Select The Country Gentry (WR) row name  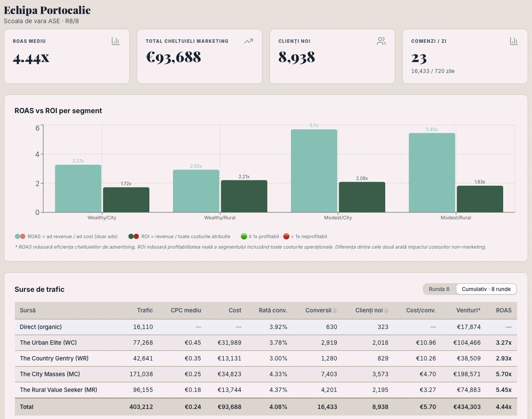pyautogui.click(x=54, y=358)
